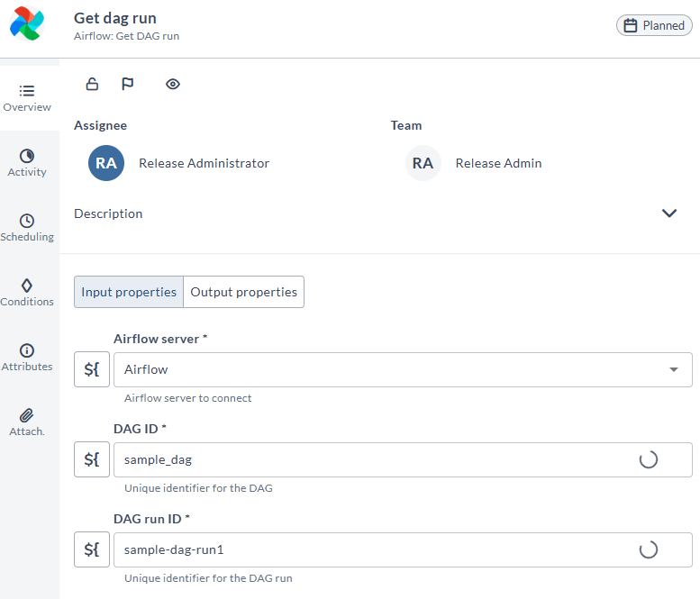This screenshot has width=700, height=599.
Task: Click the Planned status badge
Action: (654, 25)
